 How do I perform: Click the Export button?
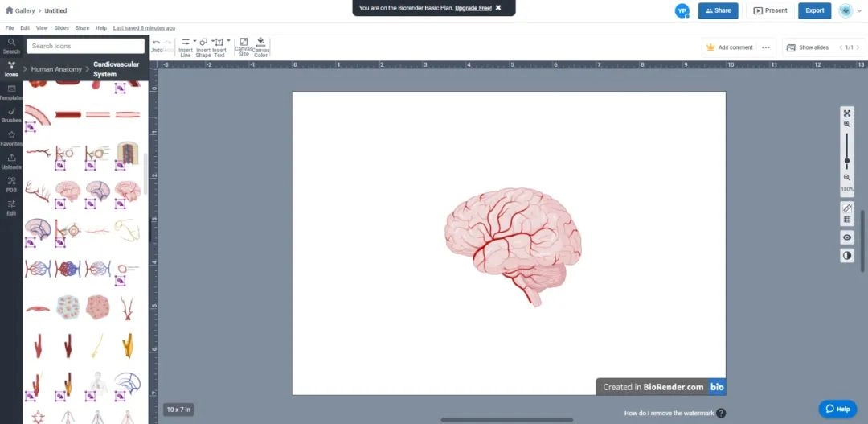tap(814, 10)
